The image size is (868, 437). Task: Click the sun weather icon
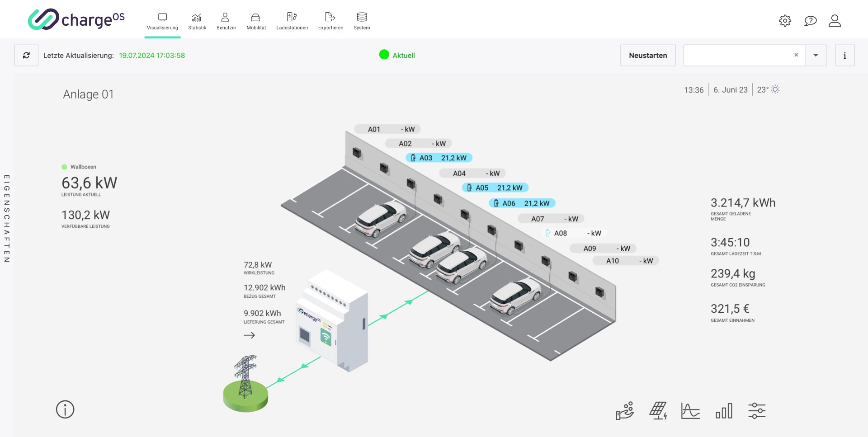tap(775, 89)
